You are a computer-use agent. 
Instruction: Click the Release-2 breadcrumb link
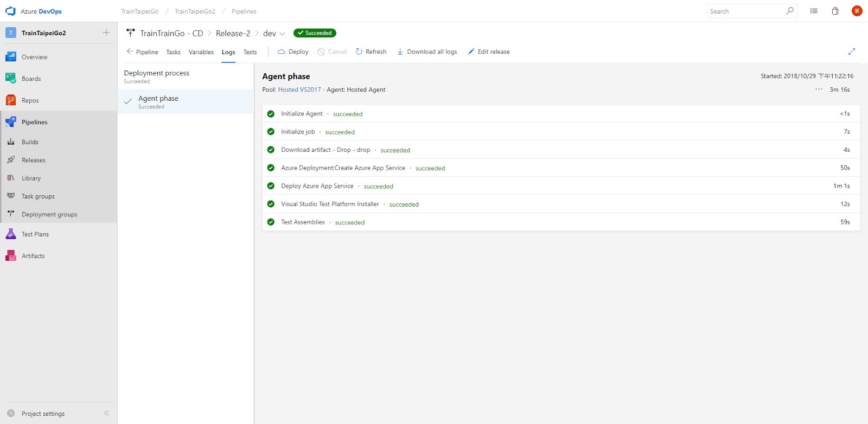233,33
